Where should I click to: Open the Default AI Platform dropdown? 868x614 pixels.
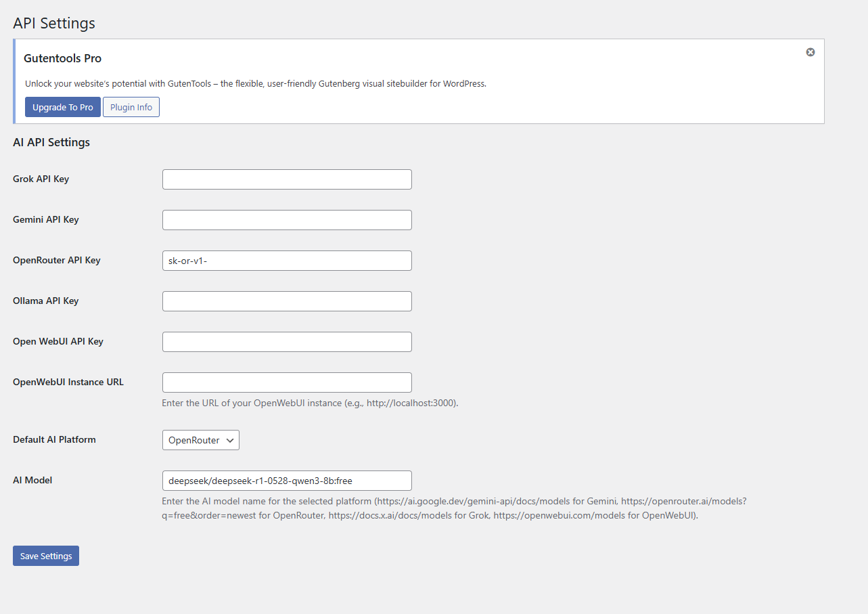tap(201, 440)
